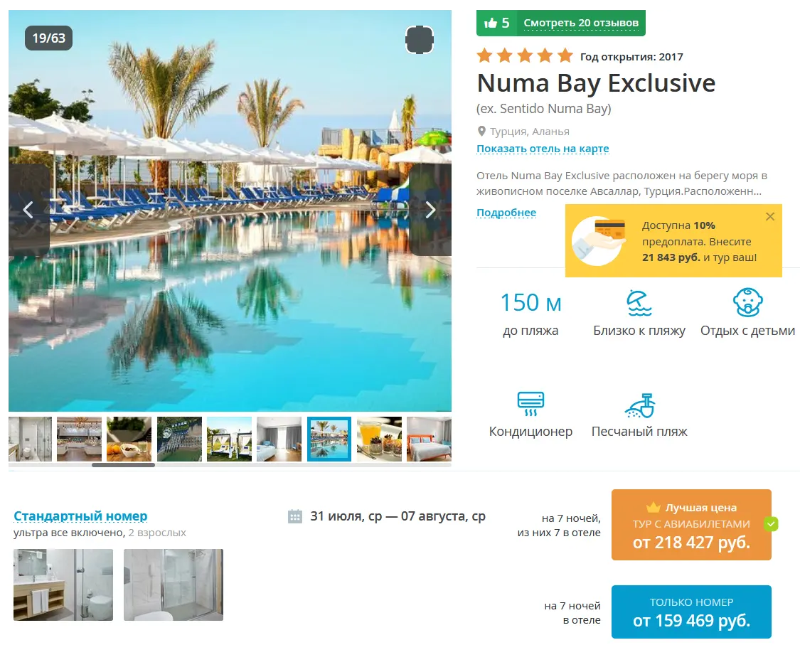Click the sandy beach "Песчаный пляж" icon

click(640, 405)
